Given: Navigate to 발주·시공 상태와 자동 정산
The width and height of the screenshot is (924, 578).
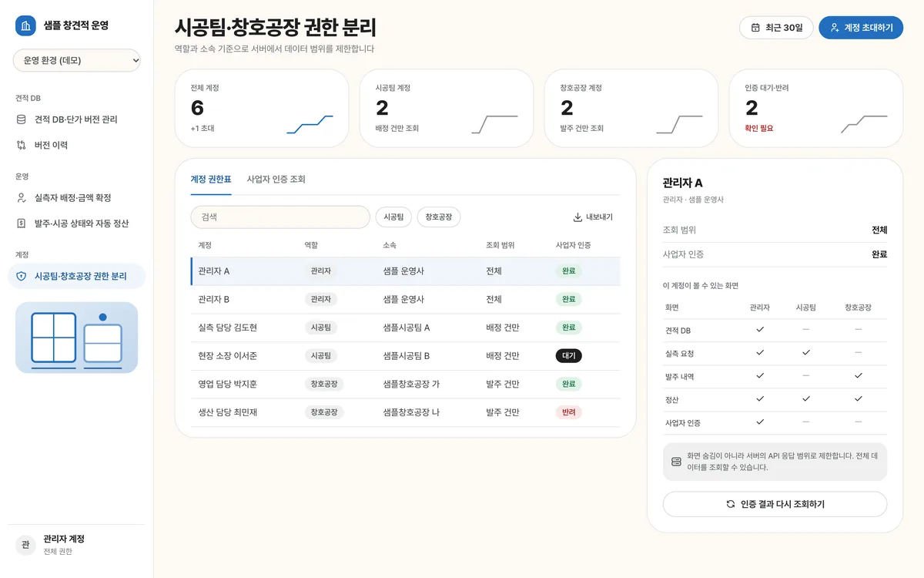Looking at the screenshot, I should pos(76,223).
